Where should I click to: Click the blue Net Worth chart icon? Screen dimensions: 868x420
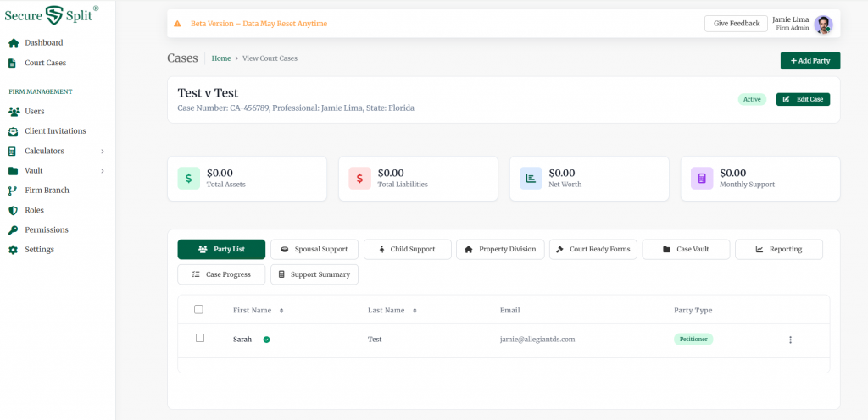531,179
